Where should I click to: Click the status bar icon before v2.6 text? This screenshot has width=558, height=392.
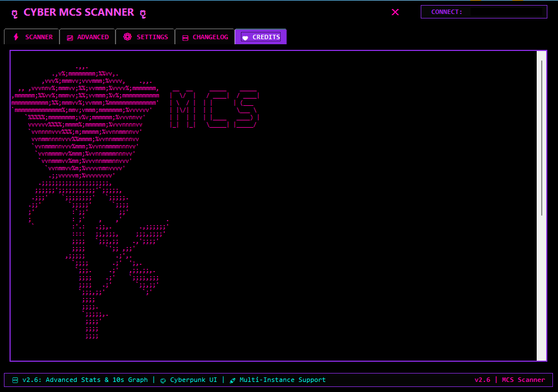15,380
